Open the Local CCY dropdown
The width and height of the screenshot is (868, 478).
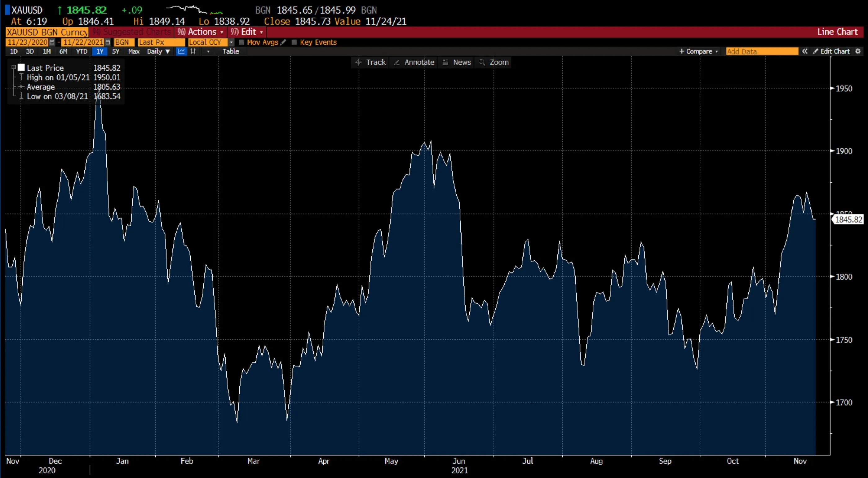pos(231,42)
